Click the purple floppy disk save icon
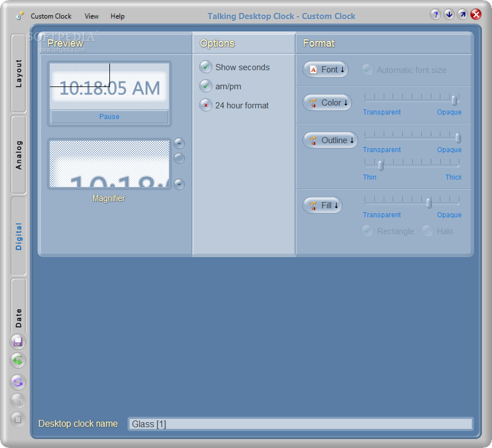Viewport: 492px width, 448px height. coord(18,341)
